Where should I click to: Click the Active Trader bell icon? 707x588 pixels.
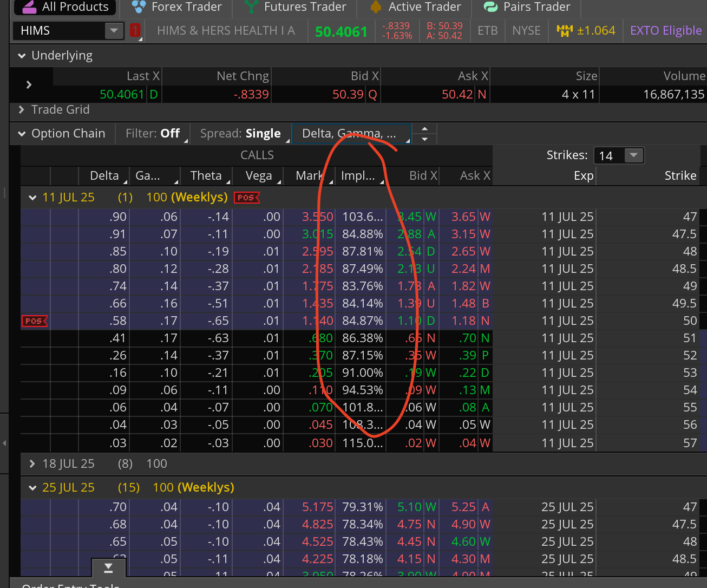click(376, 7)
